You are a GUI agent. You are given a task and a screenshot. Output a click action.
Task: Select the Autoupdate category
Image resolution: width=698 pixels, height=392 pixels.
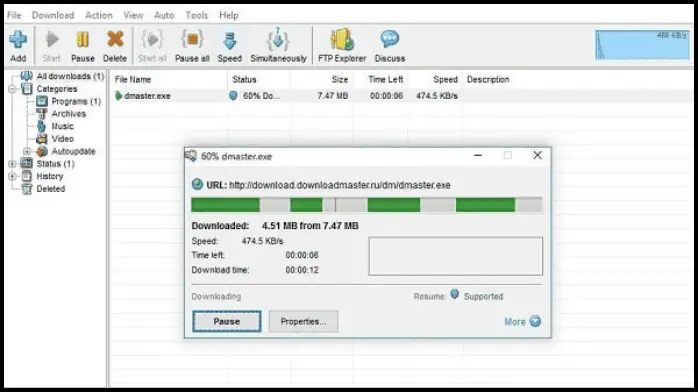point(73,151)
